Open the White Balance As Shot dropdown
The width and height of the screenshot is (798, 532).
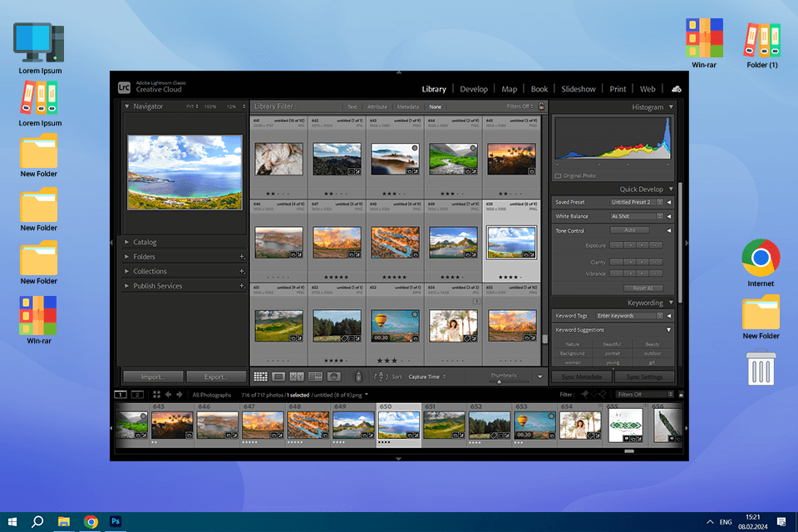tap(637, 216)
